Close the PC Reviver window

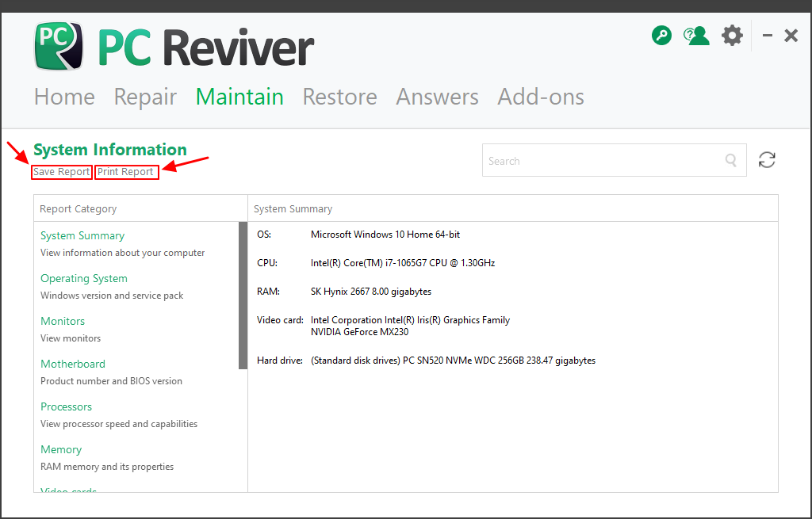tap(791, 36)
